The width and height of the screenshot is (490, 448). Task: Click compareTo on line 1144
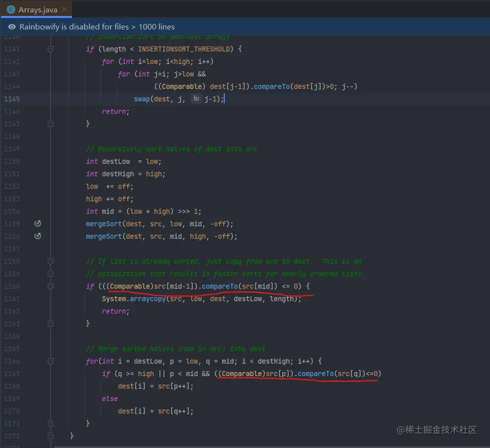(x=272, y=86)
